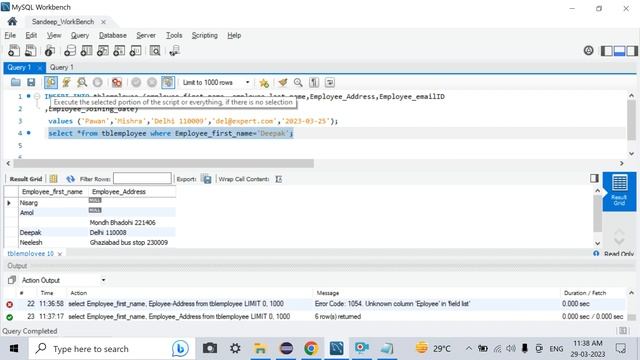Viewport: 640px width, 360px height.
Task: Stop the running query
Action: (98, 82)
